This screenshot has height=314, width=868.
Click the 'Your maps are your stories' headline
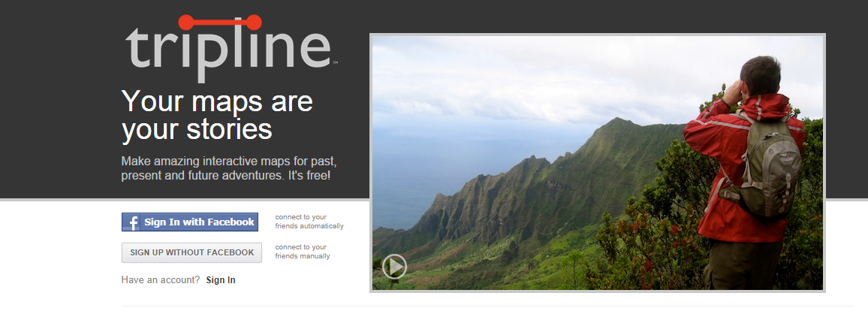[x=217, y=115]
